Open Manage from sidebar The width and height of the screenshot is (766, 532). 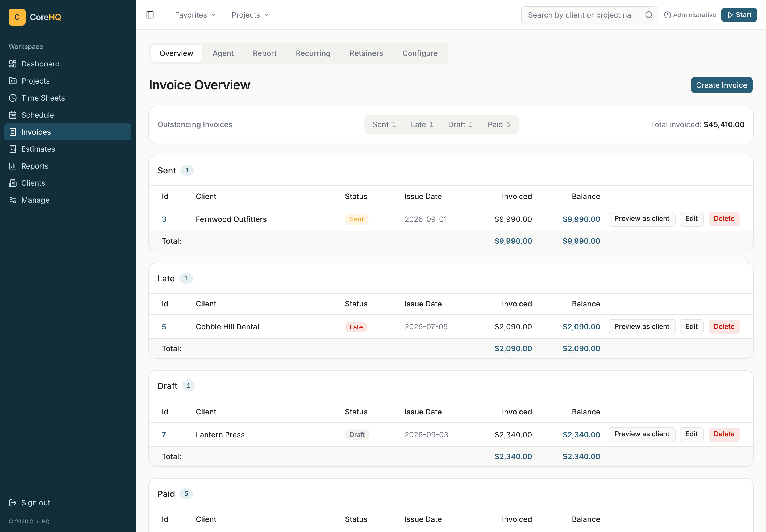click(68, 200)
